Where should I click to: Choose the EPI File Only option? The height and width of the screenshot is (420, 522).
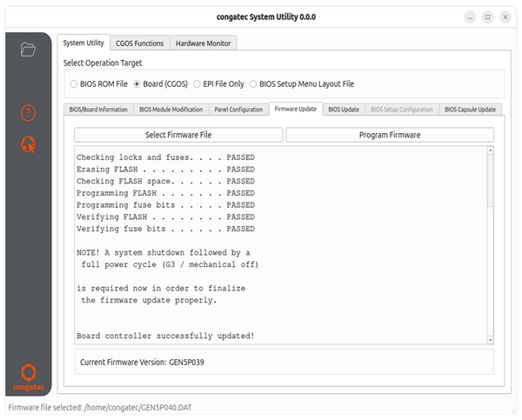[x=197, y=84]
